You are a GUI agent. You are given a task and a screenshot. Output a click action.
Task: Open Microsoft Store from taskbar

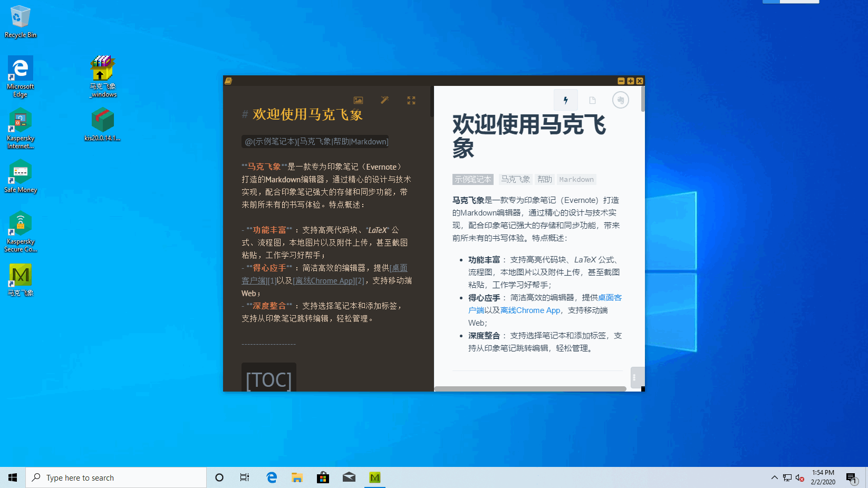pyautogui.click(x=323, y=477)
